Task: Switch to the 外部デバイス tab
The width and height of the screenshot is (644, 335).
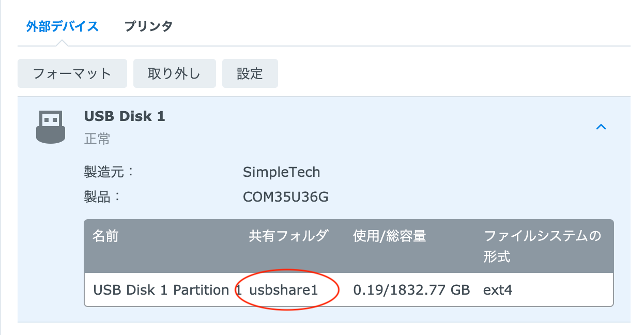Action: click(63, 26)
